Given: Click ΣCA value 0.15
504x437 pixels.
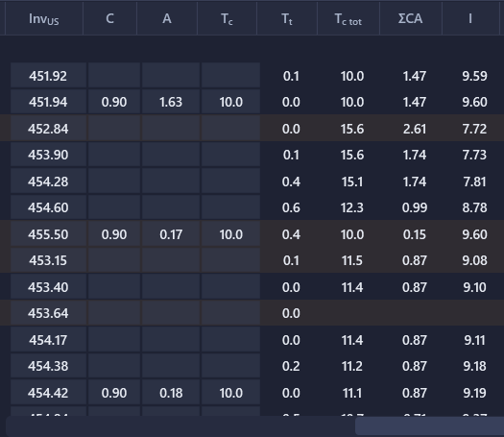Looking at the screenshot, I should [x=415, y=234].
